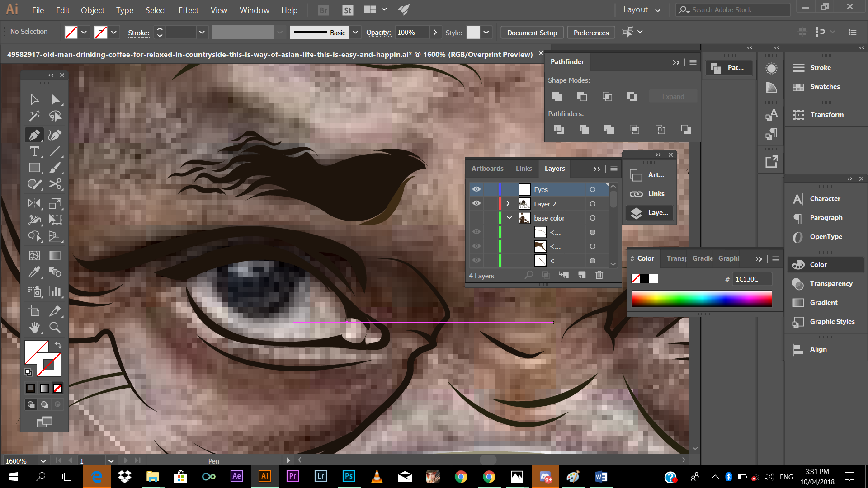868x488 pixels.
Task: Open the Basic brush definition dropdown
Action: point(355,32)
